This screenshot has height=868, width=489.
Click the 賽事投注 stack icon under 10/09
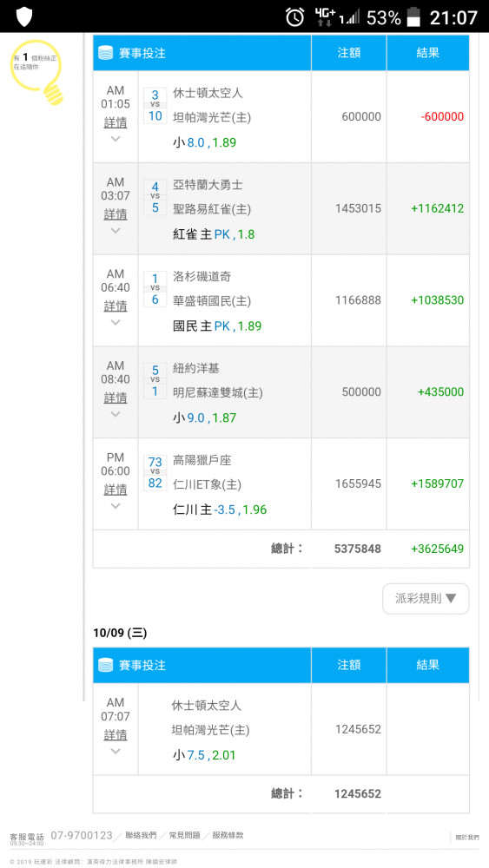click(105, 666)
